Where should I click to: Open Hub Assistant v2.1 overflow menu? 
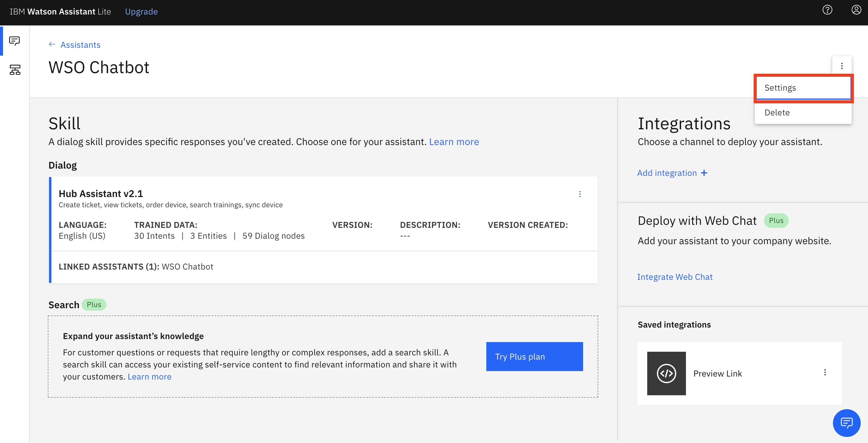point(580,194)
